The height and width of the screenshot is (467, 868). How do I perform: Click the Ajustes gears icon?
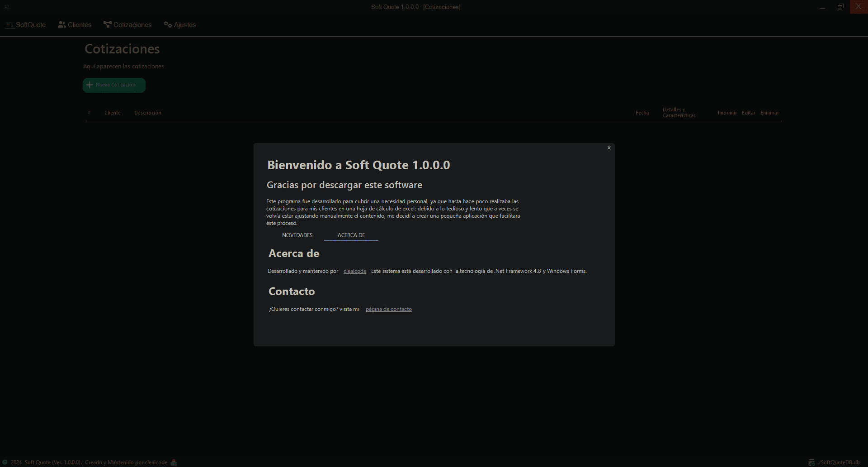[168, 24]
